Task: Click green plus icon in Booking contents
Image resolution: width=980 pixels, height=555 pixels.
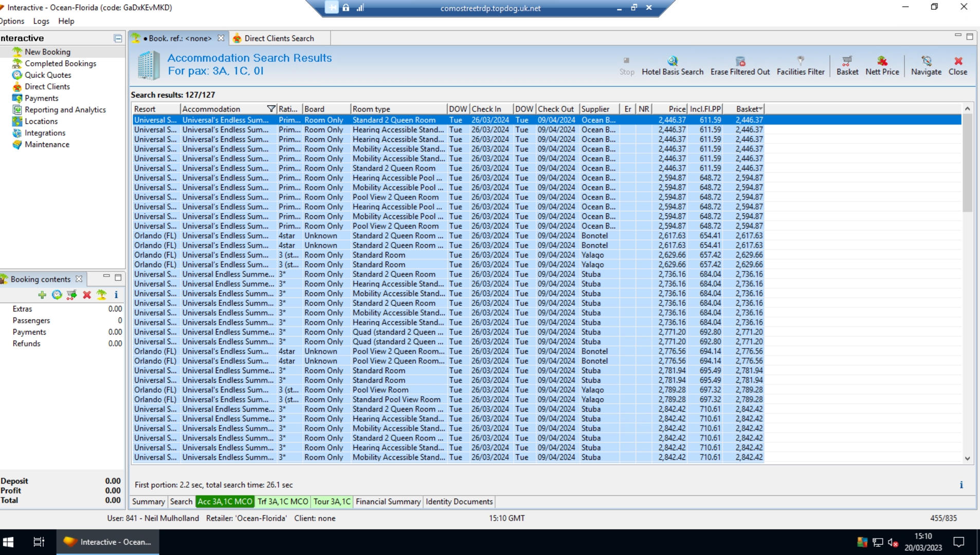Action: click(42, 294)
